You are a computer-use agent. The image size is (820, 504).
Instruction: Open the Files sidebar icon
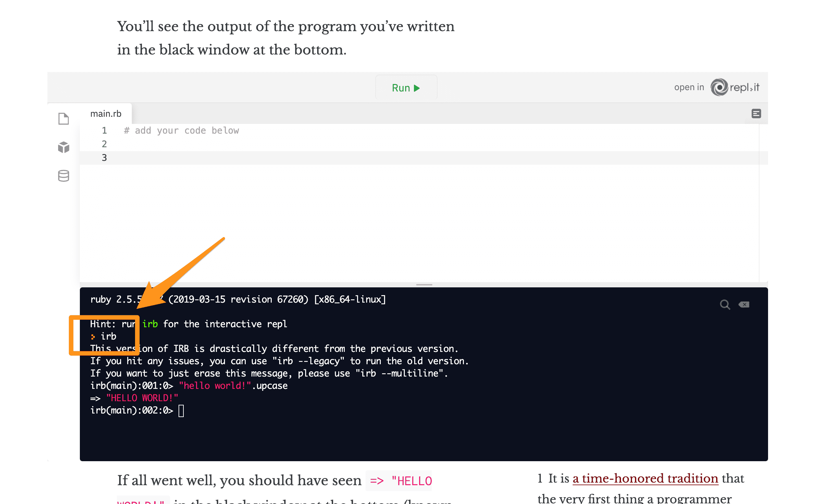[63, 119]
